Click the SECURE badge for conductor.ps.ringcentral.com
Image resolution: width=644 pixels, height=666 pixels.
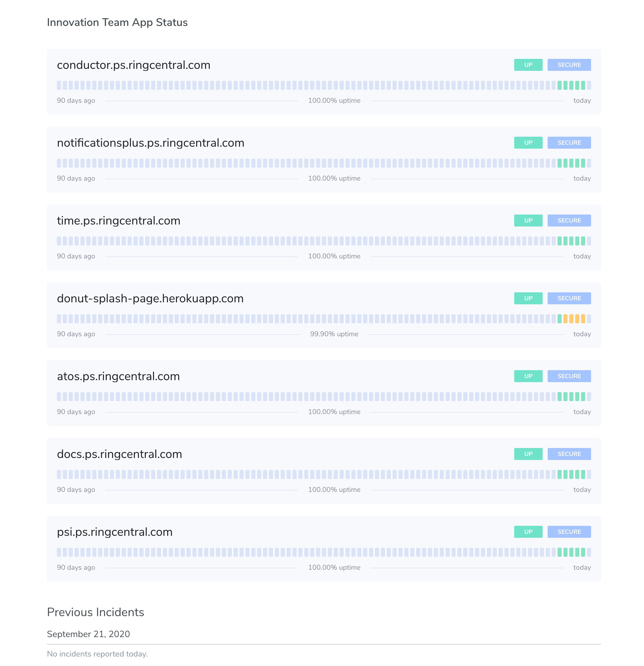pos(569,65)
